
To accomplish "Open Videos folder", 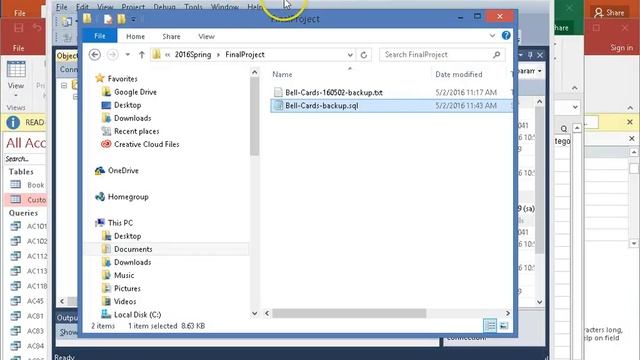I will (125, 301).
